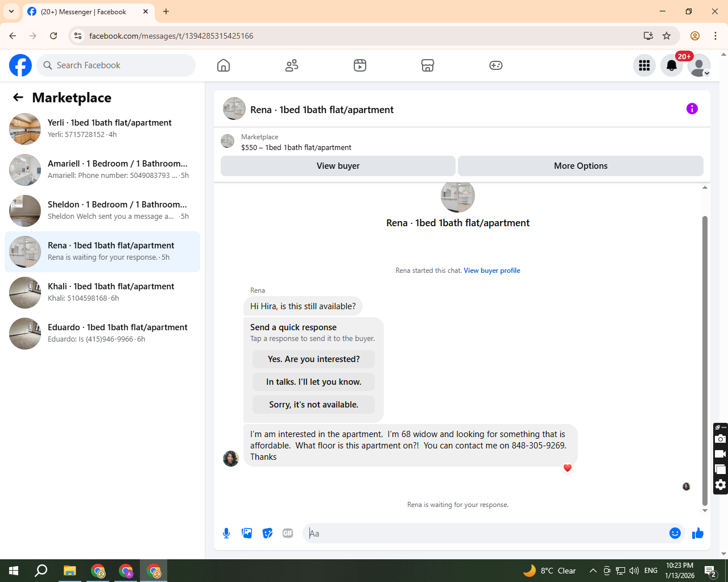This screenshot has width=728, height=582.
Task: Attach a photo with the image icon
Action: coord(247,533)
